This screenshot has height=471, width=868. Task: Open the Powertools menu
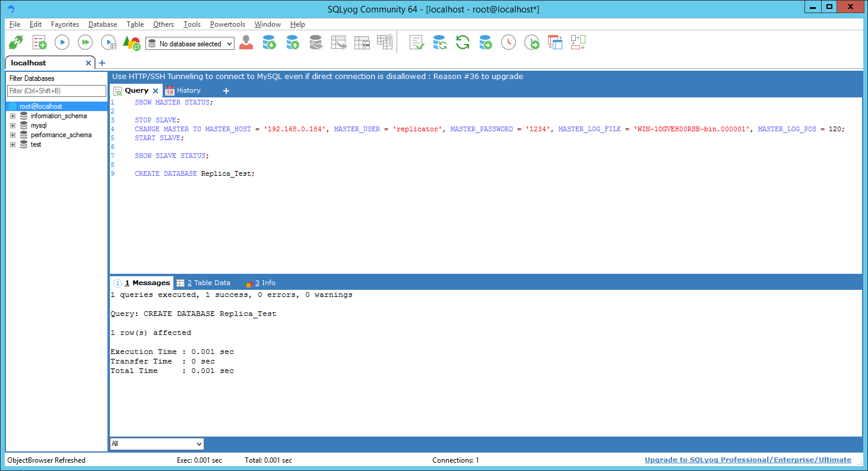[227, 24]
